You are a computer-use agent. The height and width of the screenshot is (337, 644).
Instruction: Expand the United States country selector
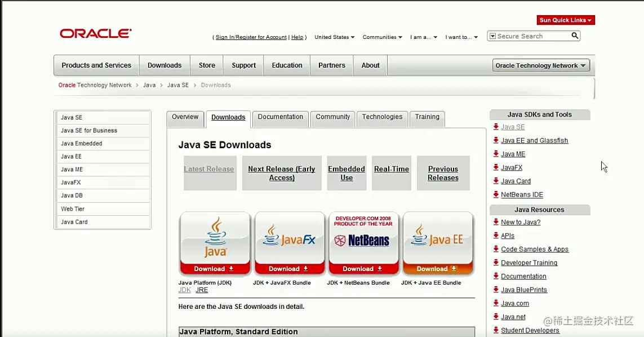point(334,37)
